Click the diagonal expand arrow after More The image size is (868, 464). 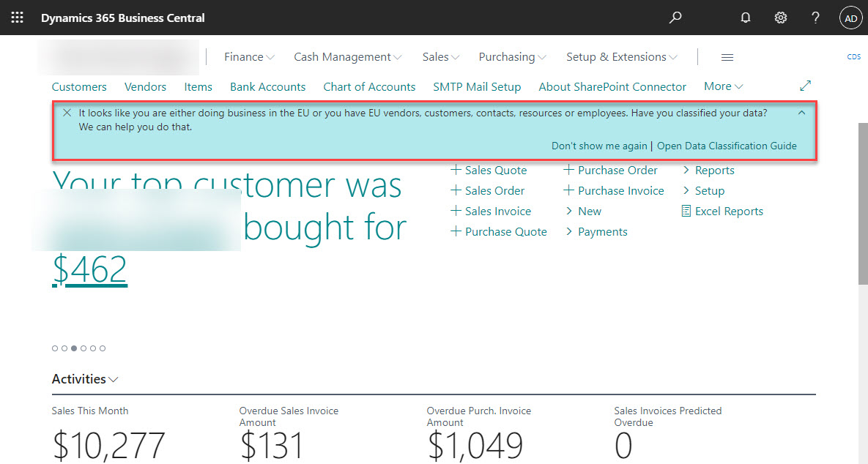click(x=806, y=86)
